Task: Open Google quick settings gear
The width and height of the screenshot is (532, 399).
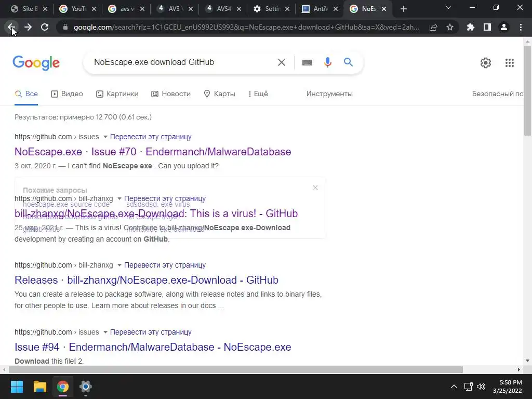Action: click(486, 63)
